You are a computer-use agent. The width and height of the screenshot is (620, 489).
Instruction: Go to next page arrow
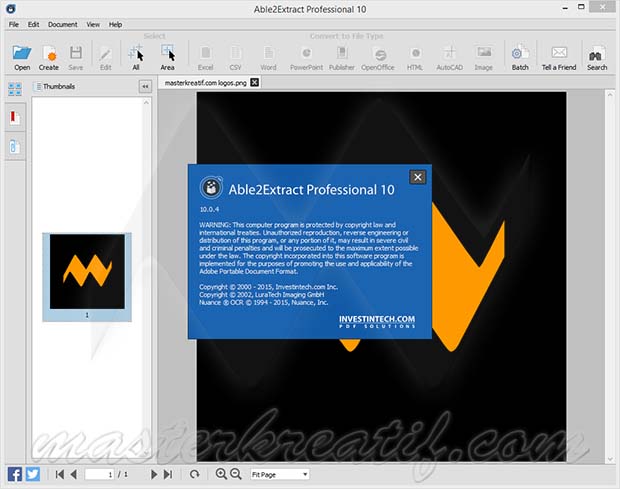154,474
